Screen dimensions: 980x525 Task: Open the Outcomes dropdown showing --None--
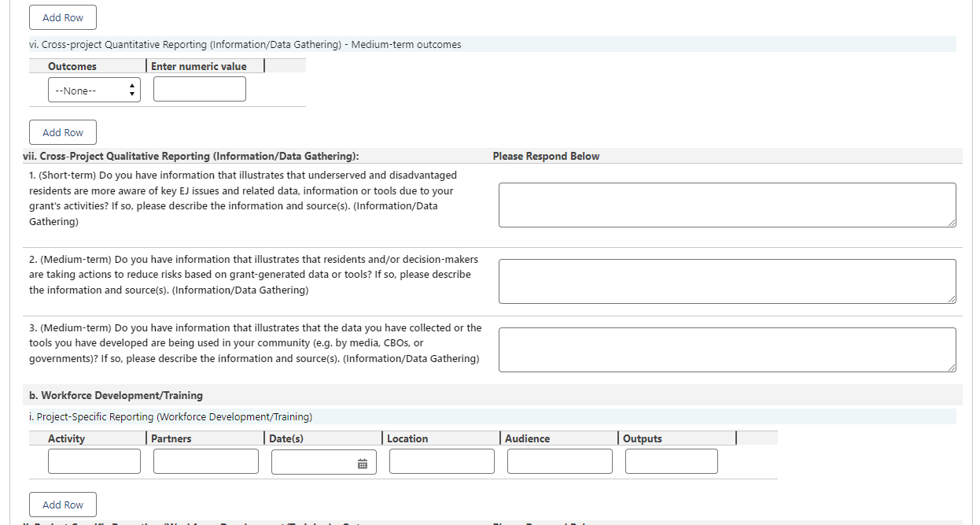click(x=94, y=90)
